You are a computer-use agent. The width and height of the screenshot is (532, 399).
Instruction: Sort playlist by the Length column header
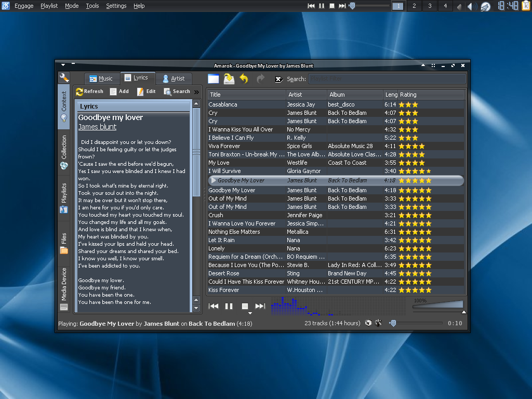(390, 95)
